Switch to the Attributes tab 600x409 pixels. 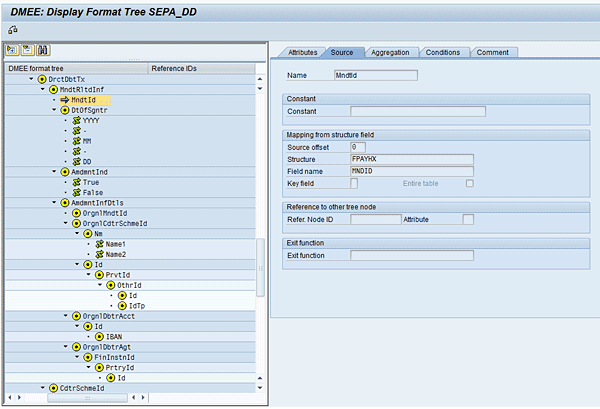click(302, 52)
